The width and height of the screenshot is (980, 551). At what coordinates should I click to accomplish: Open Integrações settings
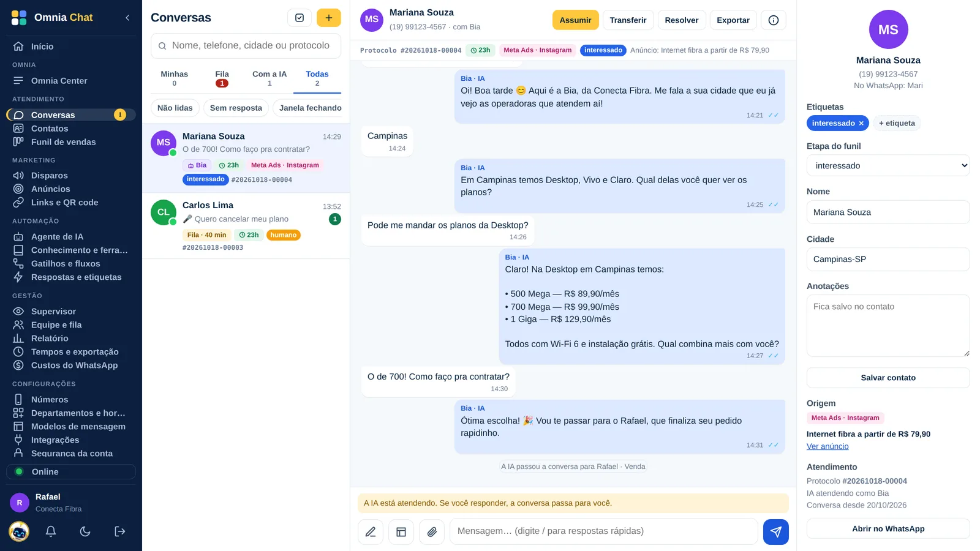(71, 440)
